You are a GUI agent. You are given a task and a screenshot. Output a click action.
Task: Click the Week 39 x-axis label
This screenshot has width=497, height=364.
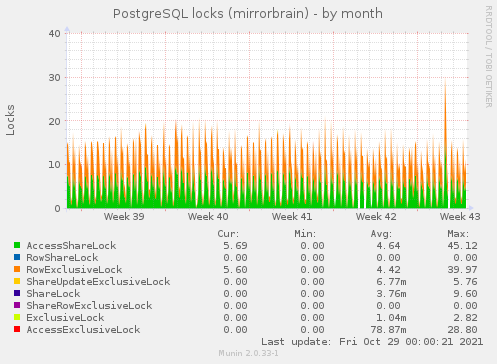(124, 217)
